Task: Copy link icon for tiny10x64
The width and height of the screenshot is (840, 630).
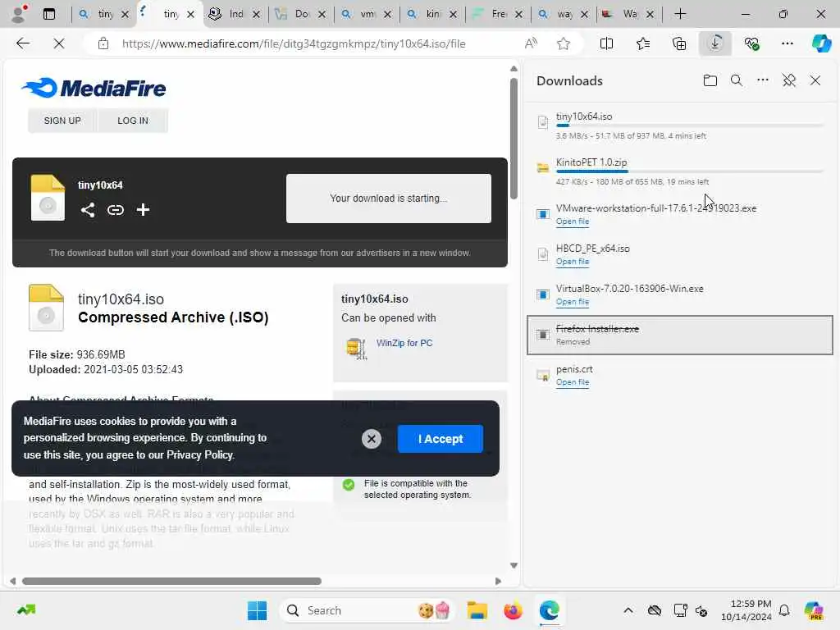Action: (115, 210)
